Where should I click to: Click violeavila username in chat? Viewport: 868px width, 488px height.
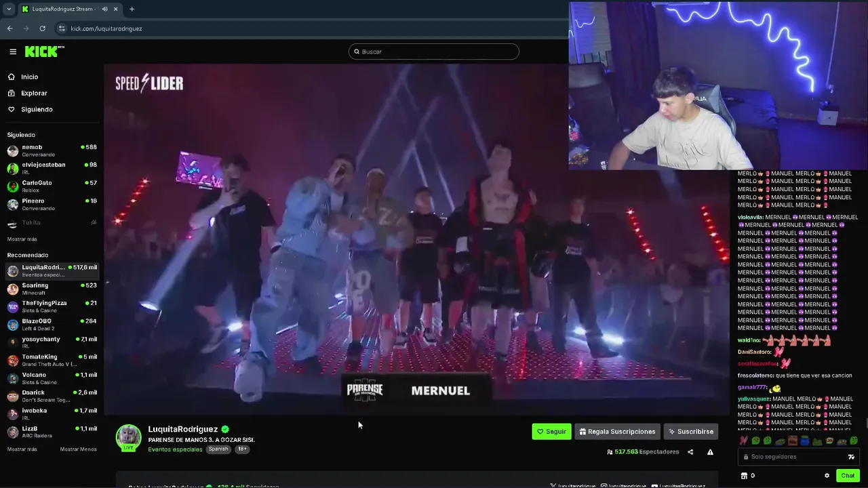[750, 217]
